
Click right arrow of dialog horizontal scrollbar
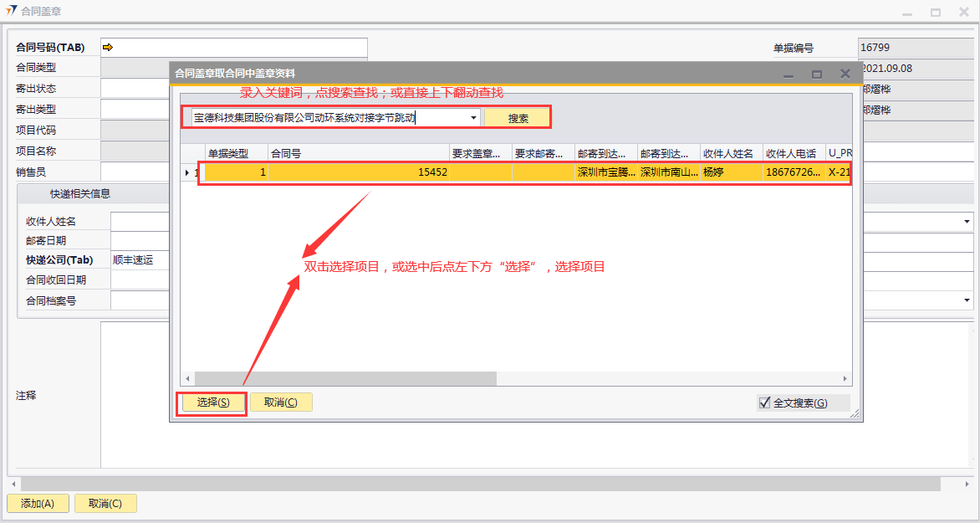click(x=845, y=379)
